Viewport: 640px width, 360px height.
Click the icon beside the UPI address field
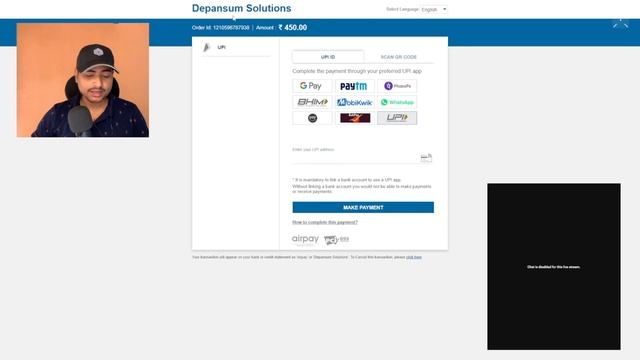[426, 158]
